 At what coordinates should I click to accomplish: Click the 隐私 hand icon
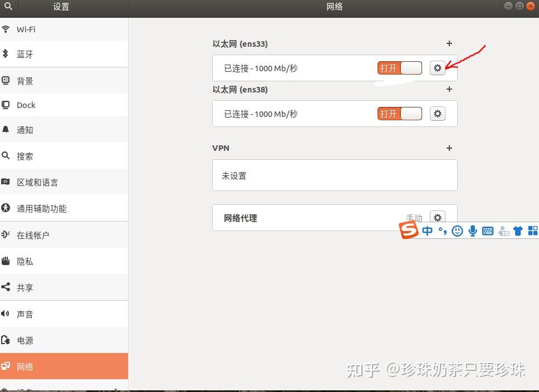5,261
